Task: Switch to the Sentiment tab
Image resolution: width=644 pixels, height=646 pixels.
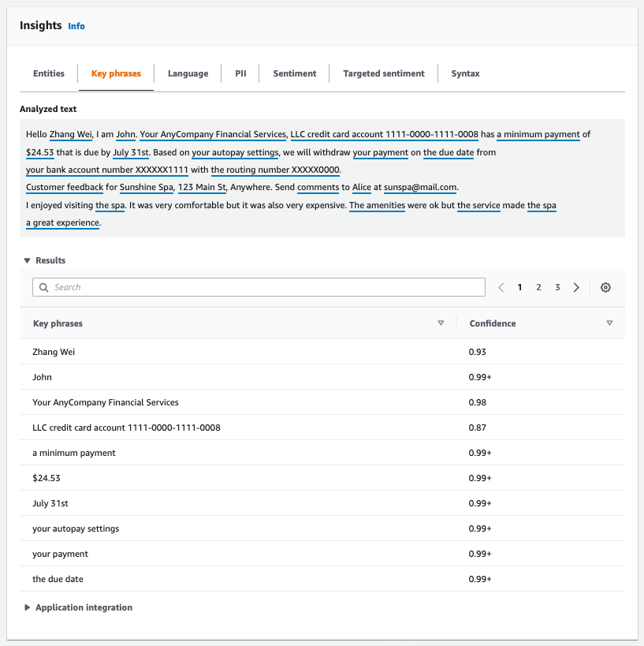Action: pyautogui.click(x=294, y=73)
